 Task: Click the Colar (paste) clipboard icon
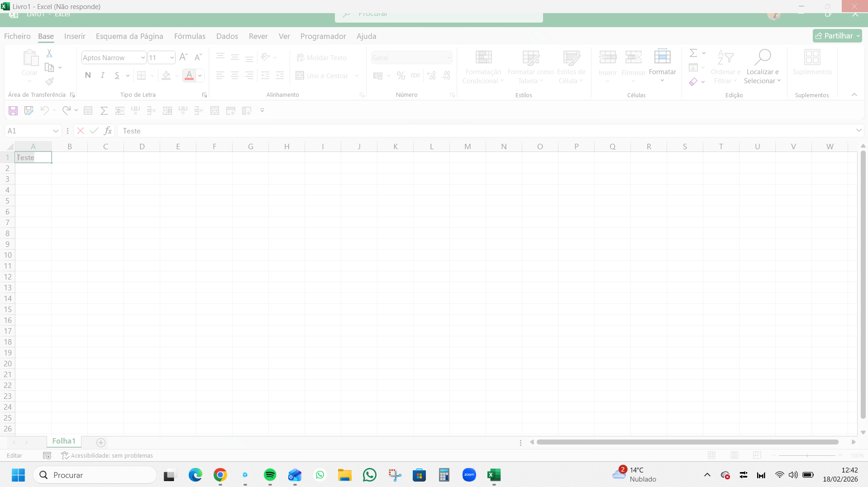click(x=30, y=58)
